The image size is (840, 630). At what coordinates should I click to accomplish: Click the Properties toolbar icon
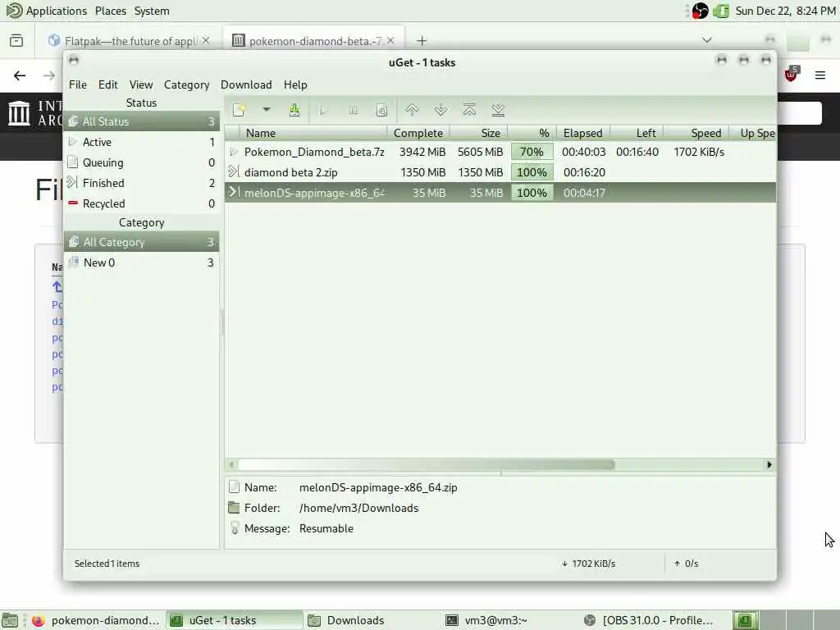coord(381,111)
